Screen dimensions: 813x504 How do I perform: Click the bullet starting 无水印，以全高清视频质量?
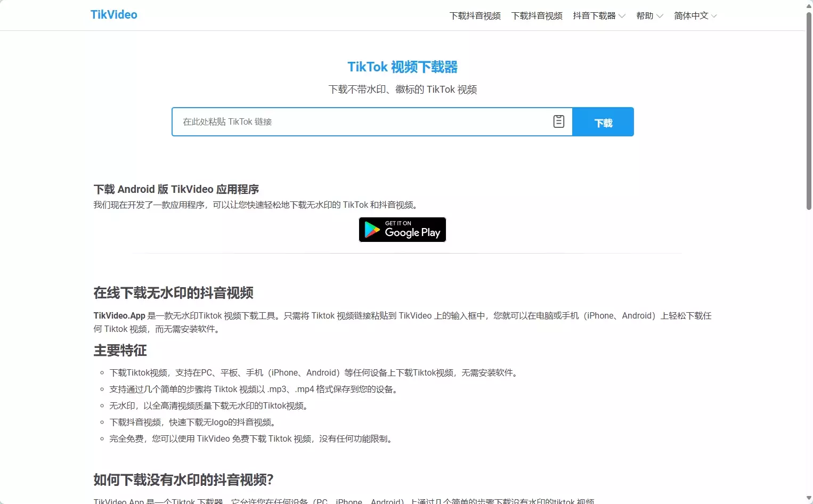209,406
